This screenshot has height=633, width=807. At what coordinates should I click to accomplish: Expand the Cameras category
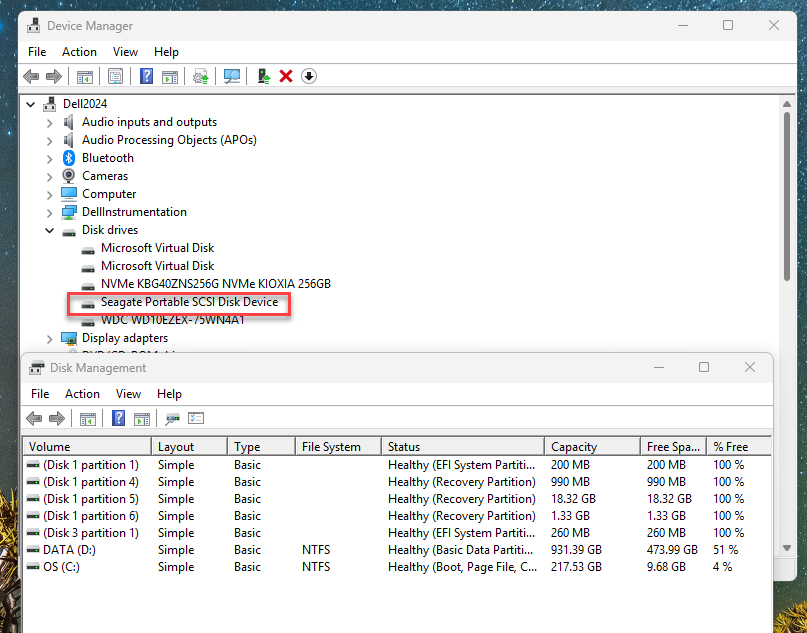tap(49, 177)
